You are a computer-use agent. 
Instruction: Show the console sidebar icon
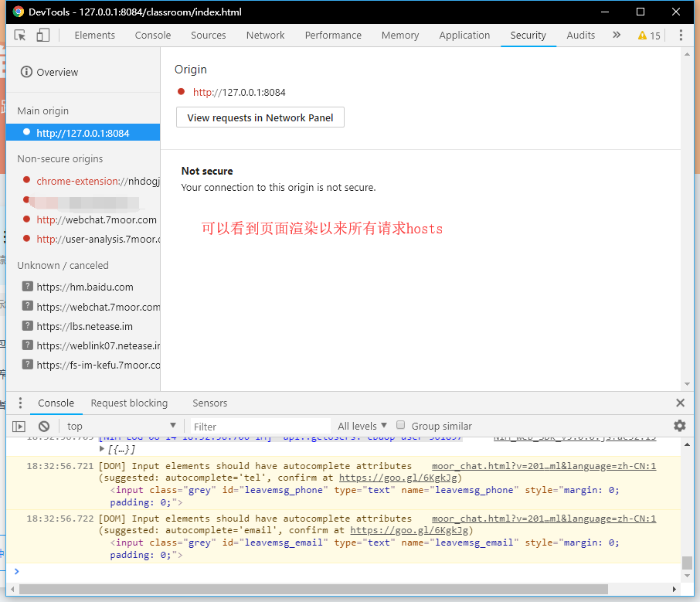tap(19, 427)
